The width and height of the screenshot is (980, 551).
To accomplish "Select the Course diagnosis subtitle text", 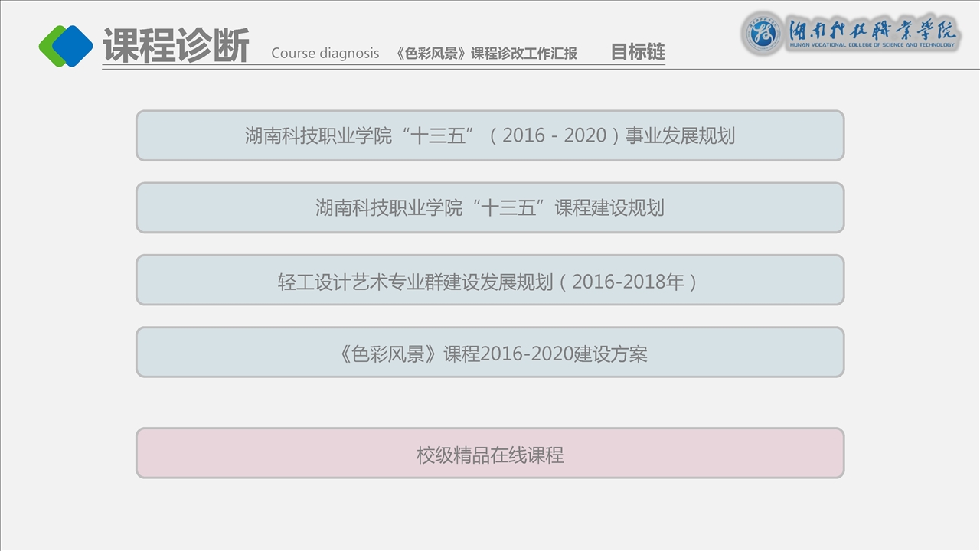I will 325,54.
